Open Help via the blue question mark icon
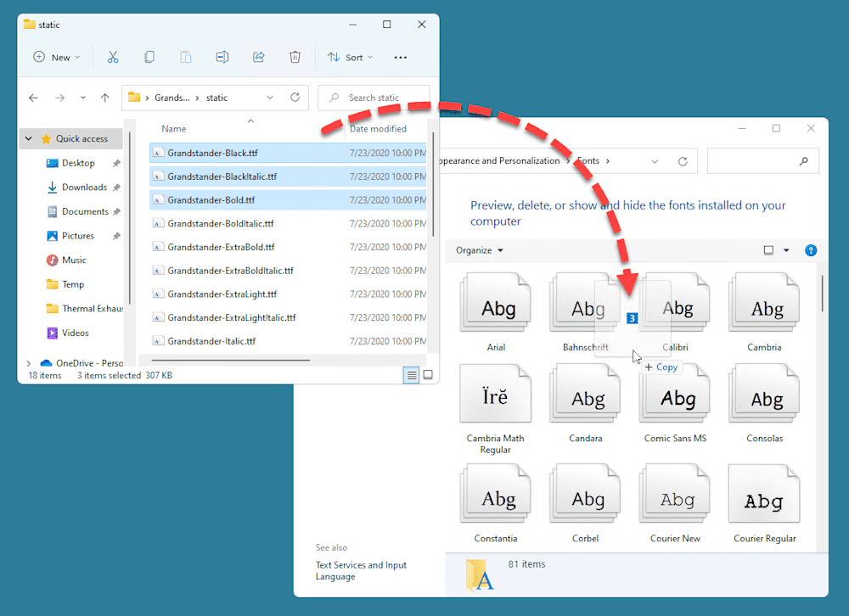The image size is (849, 616). (811, 249)
